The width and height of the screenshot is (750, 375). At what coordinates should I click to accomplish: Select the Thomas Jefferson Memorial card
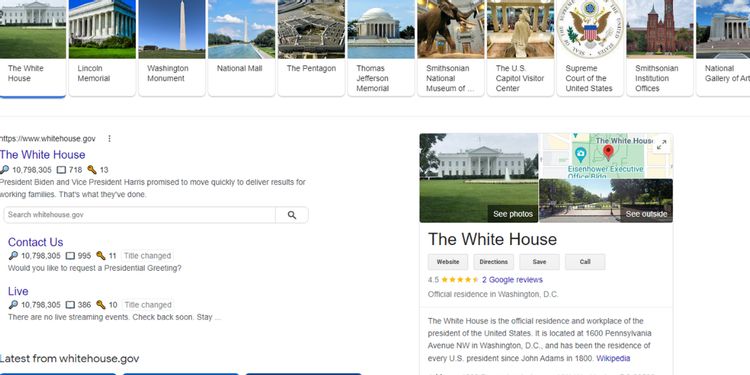coord(381,48)
